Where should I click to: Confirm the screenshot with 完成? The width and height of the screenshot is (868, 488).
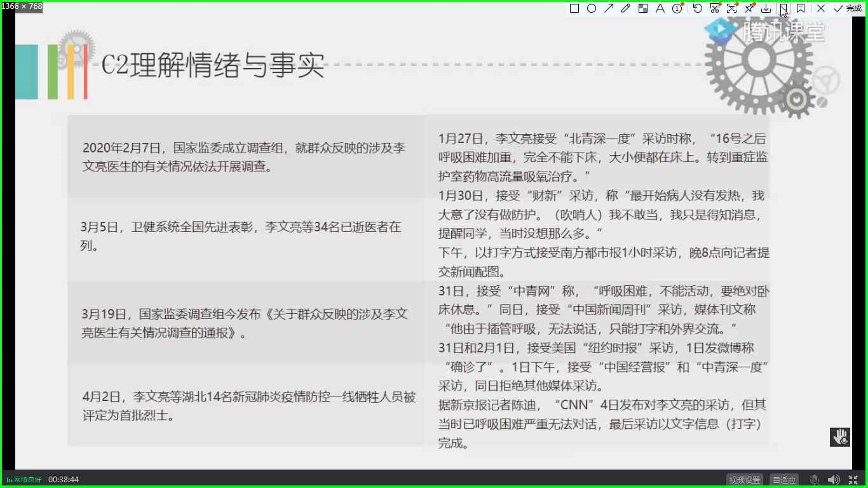point(848,8)
